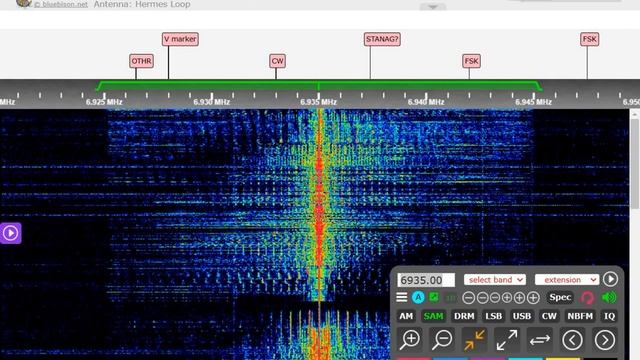
Task: Click the green passband bar on scale
Action: point(319,85)
